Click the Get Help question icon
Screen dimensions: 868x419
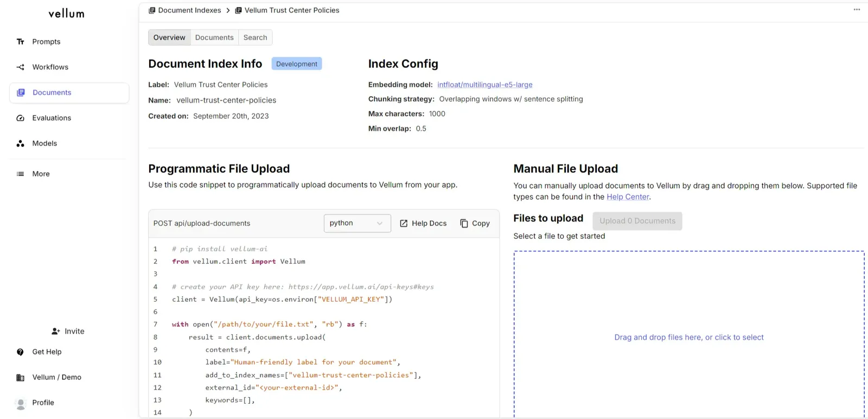pos(21,352)
